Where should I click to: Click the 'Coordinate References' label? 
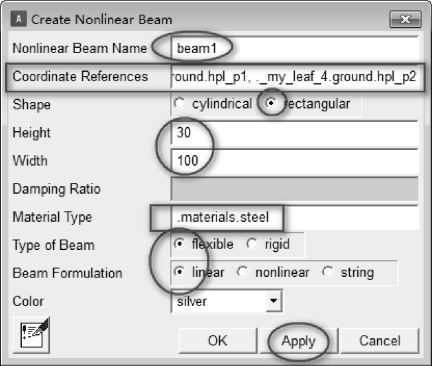(80, 76)
